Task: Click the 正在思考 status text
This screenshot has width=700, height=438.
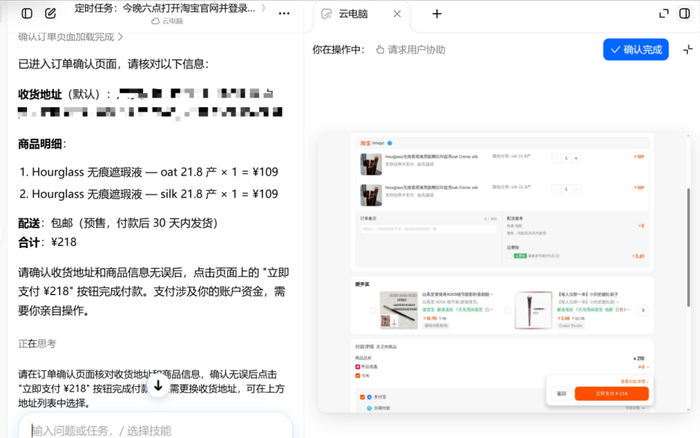Action: tap(37, 344)
